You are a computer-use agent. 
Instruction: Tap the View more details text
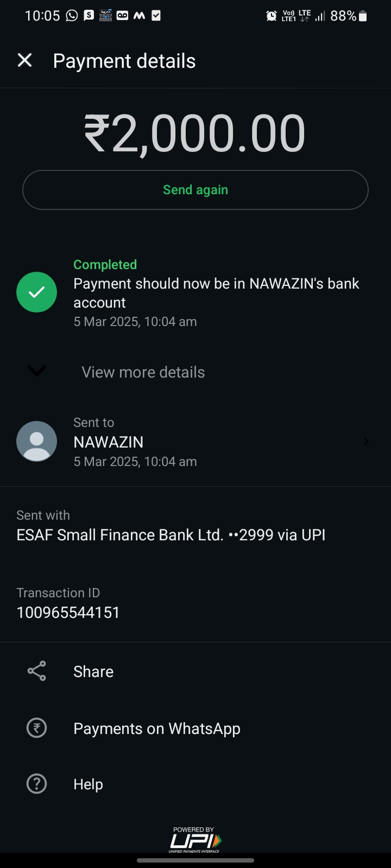tap(143, 372)
